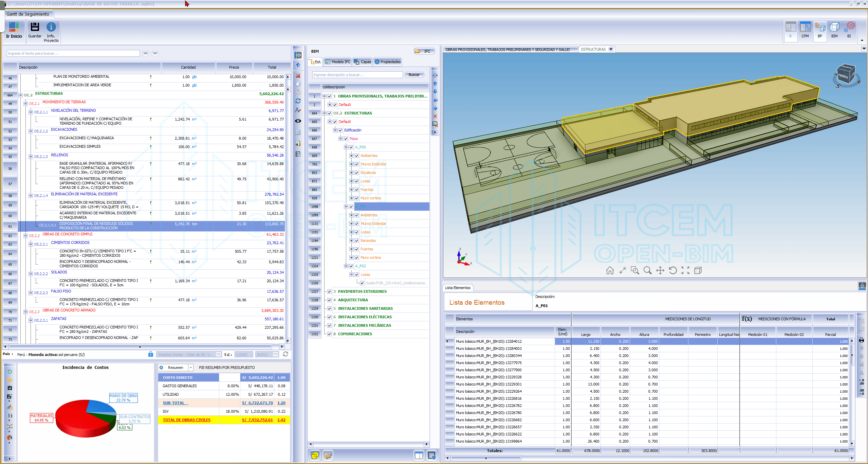Image resolution: width=868 pixels, height=464 pixels.
Task: Toggle the PAVIMENTOS EXTERIORES checkbox
Action: 329,291
